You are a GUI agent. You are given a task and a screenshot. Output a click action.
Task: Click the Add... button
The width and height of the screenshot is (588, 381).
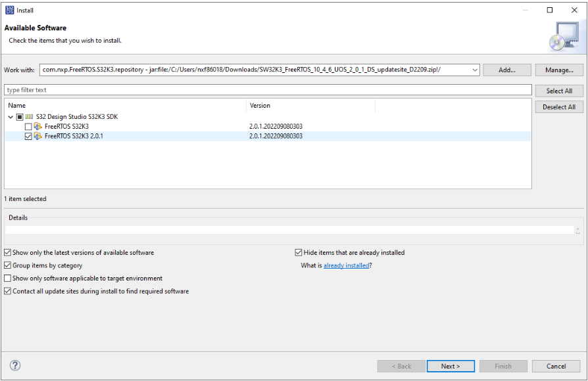[507, 70]
